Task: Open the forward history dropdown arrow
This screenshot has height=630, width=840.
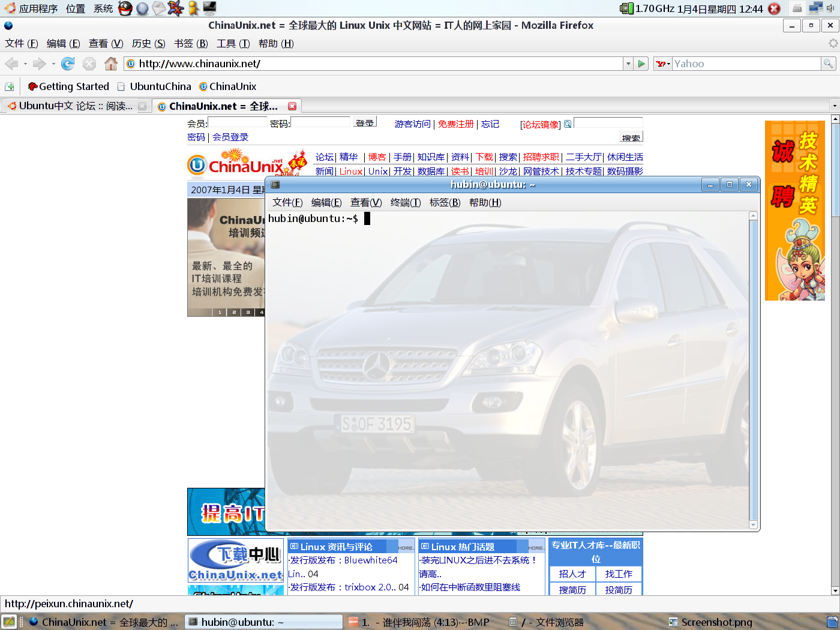Action: point(53,64)
